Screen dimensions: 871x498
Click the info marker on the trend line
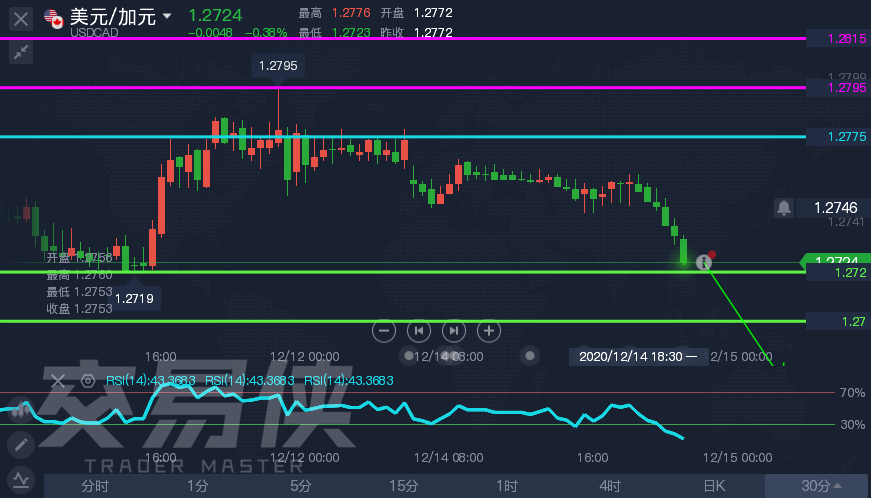tap(703, 262)
